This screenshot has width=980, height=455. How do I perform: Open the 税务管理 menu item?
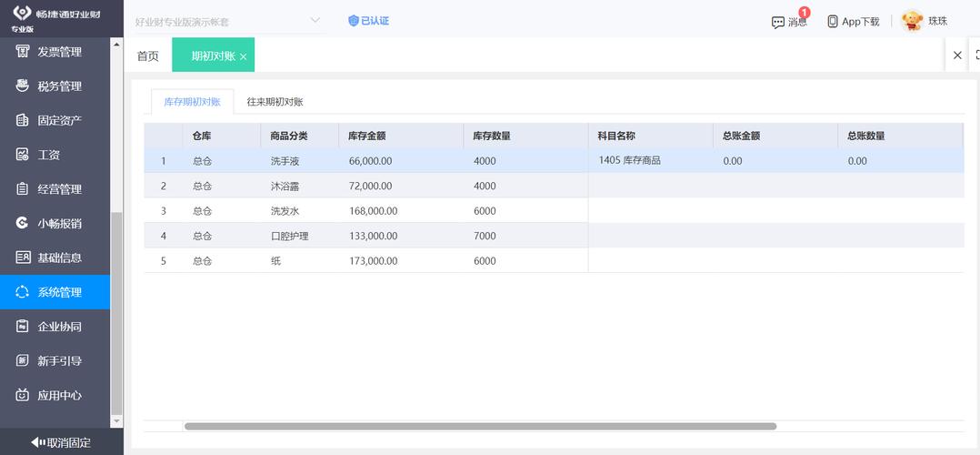[55, 86]
